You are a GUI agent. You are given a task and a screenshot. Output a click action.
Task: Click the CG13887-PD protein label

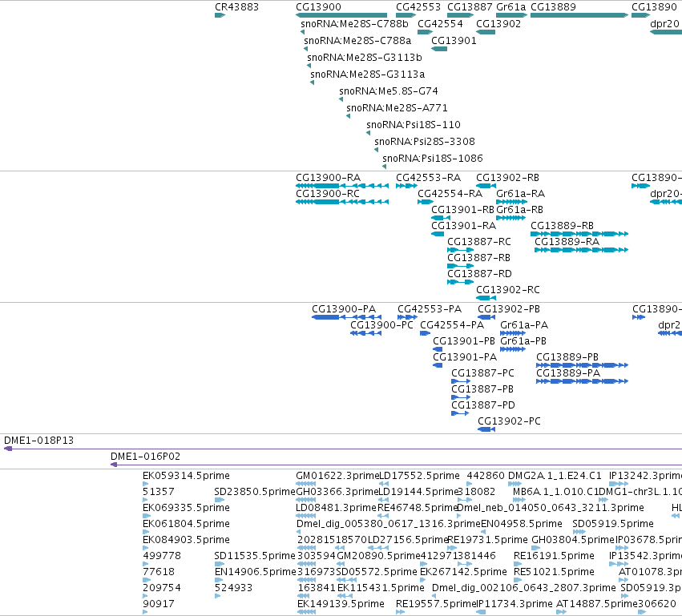483,405
